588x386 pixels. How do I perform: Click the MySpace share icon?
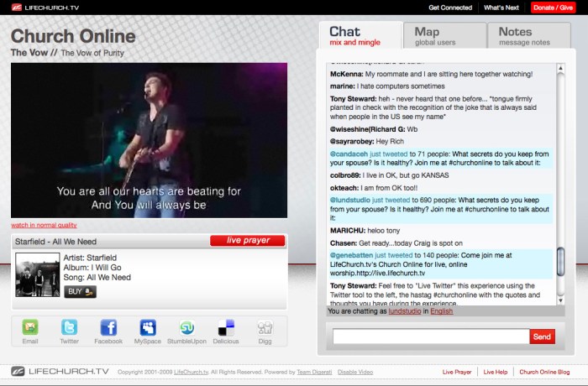tap(148, 327)
